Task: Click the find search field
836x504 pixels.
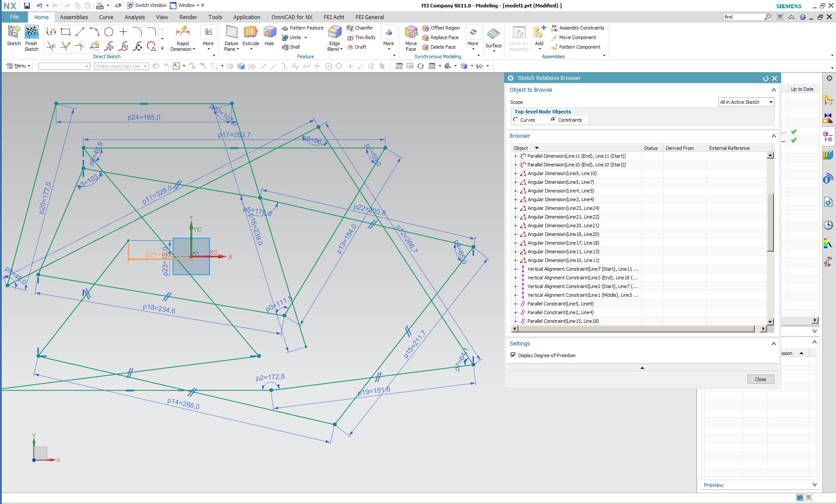Action: pos(744,17)
